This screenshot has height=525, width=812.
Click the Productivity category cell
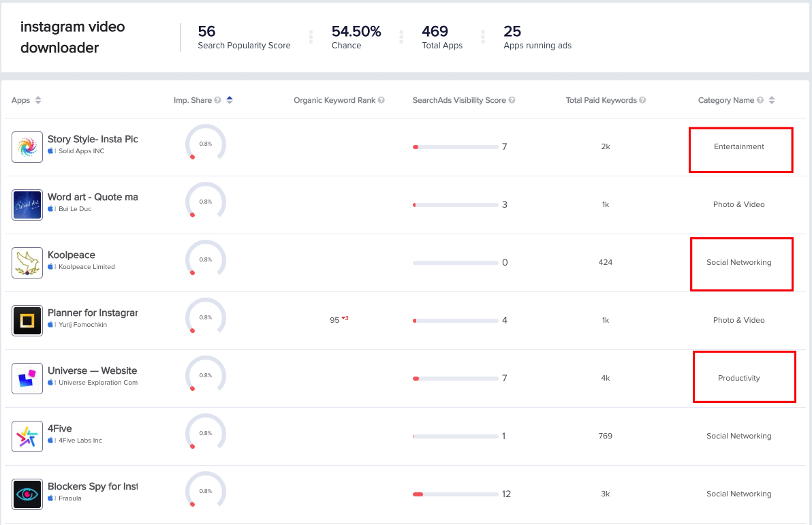tap(739, 378)
